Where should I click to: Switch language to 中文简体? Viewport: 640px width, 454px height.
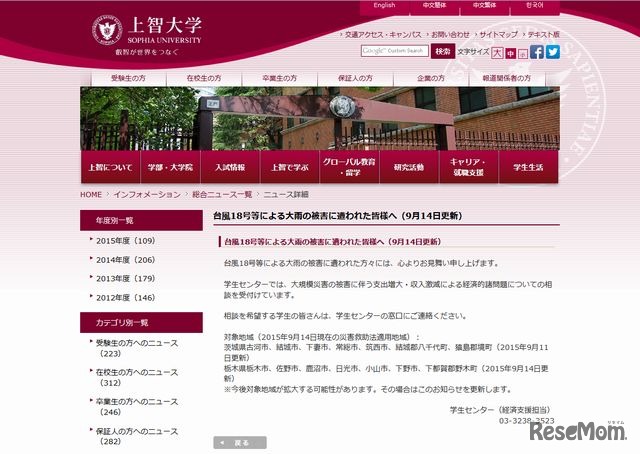[435, 6]
